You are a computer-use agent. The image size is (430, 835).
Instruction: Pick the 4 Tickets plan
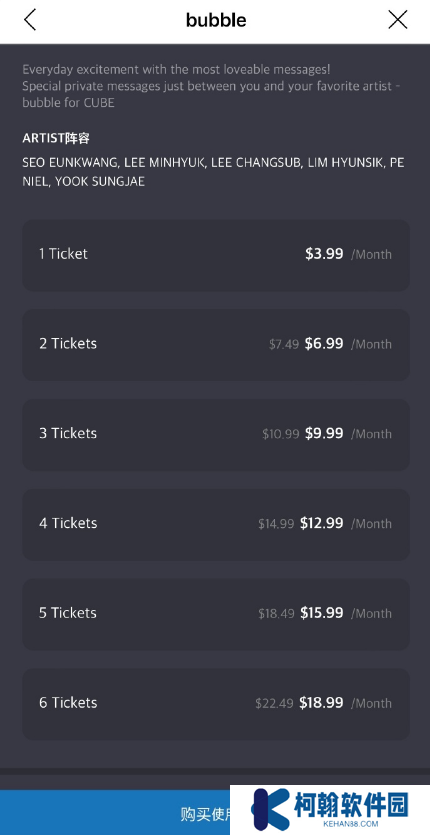(x=216, y=524)
